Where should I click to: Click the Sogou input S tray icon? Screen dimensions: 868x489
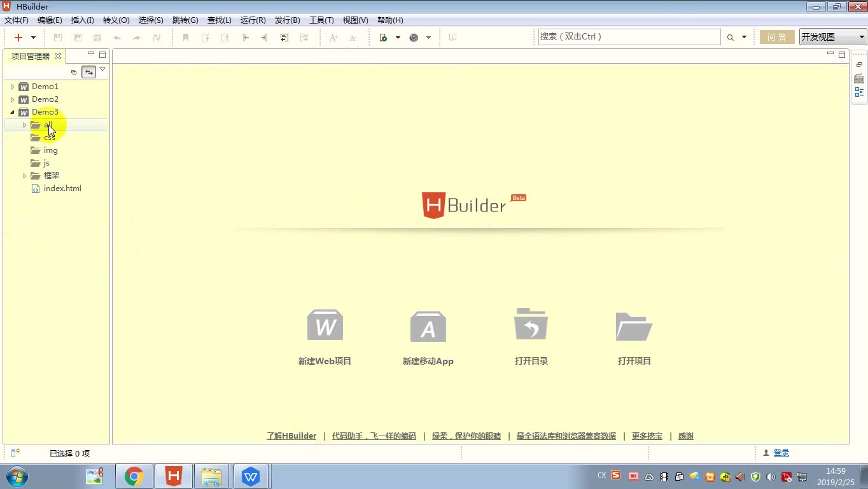(x=616, y=475)
